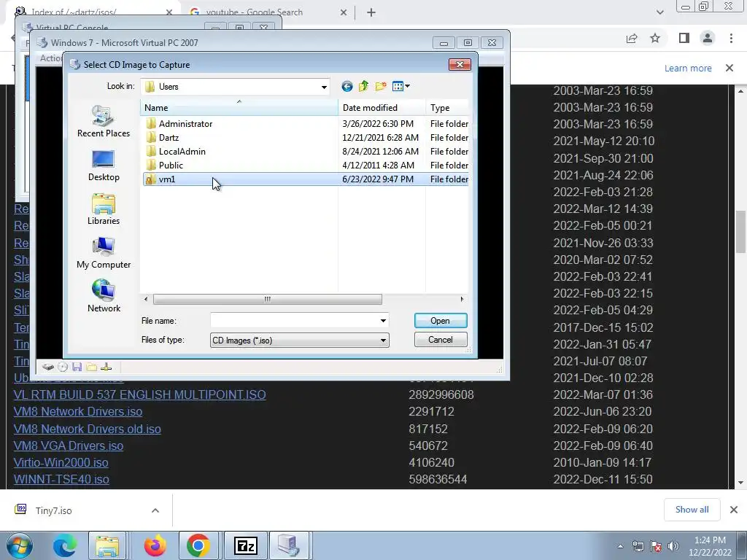Share this page in Chrome
Viewport: 747px width, 560px height.
pos(632,38)
